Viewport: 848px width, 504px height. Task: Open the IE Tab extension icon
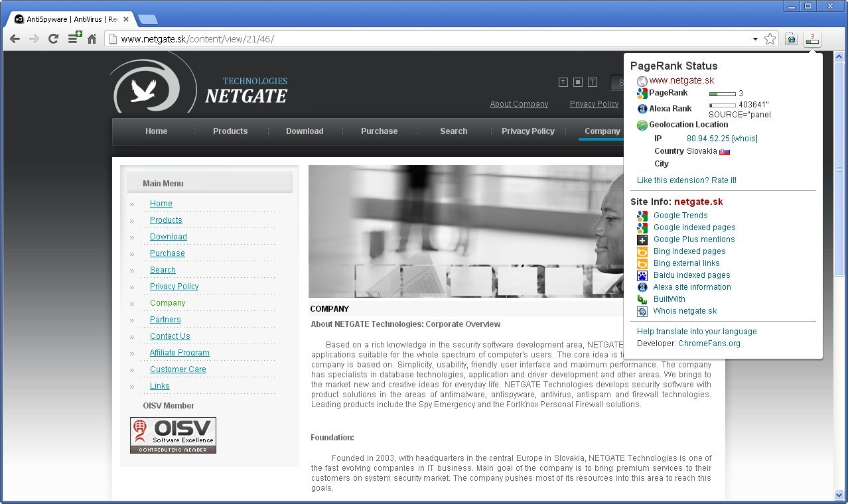pyautogui.click(x=791, y=39)
